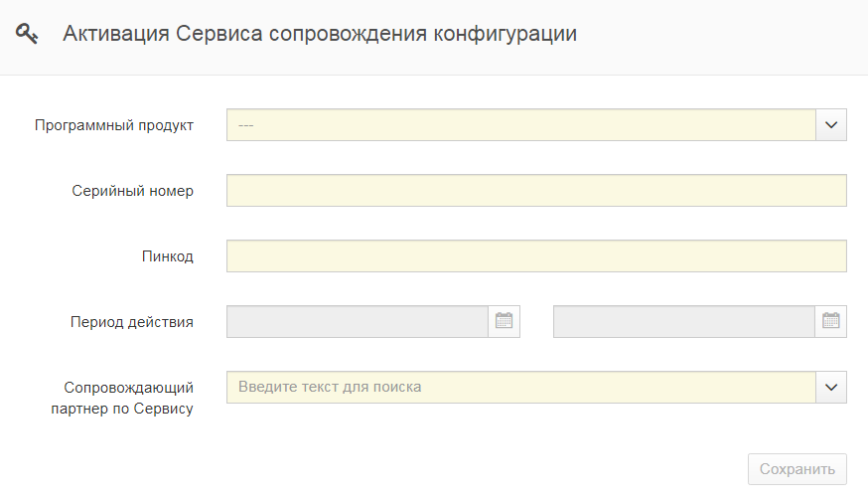Click the Программный продукт label
The image size is (868, 501).
(x=114, y=125)
